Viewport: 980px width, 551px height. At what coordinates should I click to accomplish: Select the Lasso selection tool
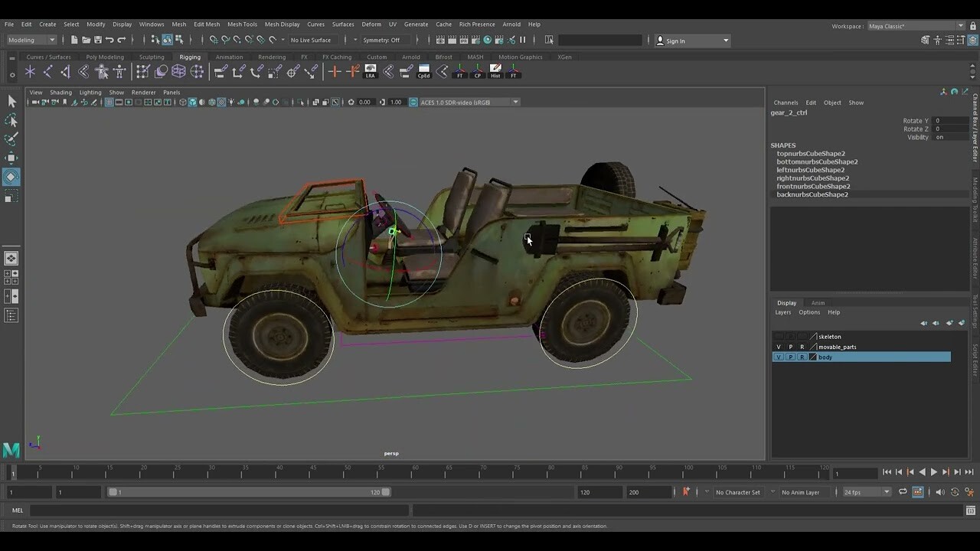coord(11,121)
